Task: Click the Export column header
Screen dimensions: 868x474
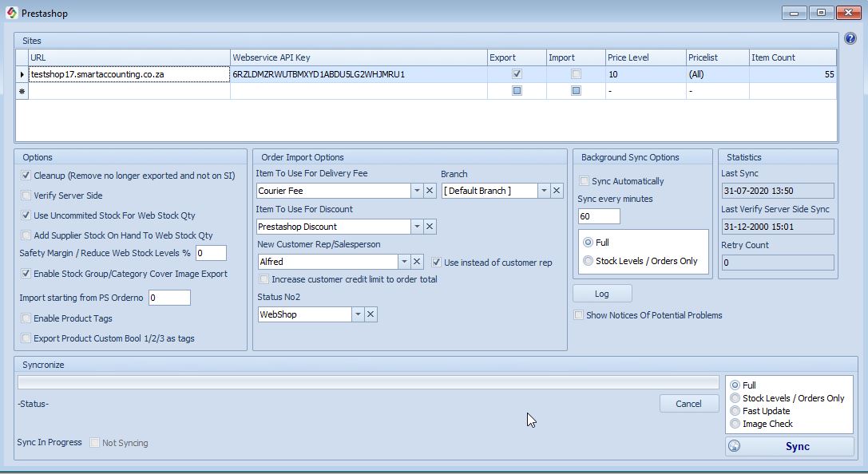Action: point(517,57)
